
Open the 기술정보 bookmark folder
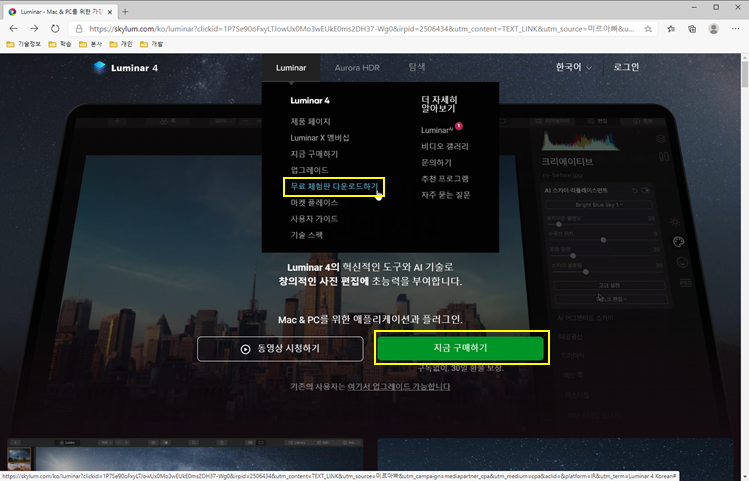tap(23, 44)
